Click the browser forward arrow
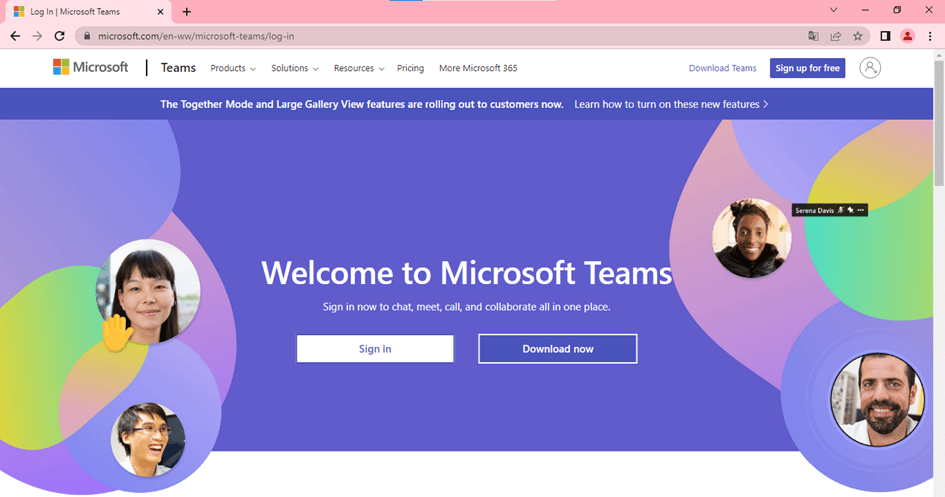The width and height of the screenshot is (945, 497). [37, 36]
